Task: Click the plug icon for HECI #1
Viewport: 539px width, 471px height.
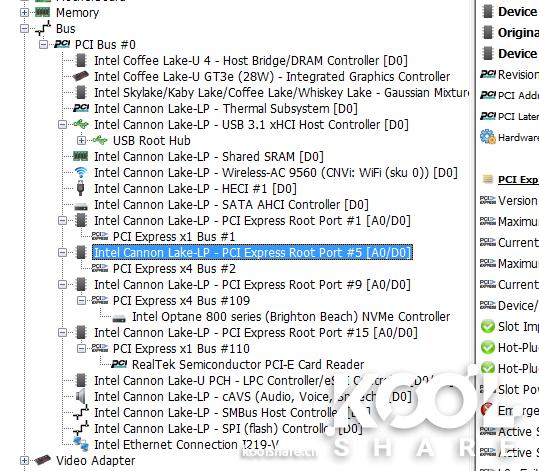Action: [81, 188]
